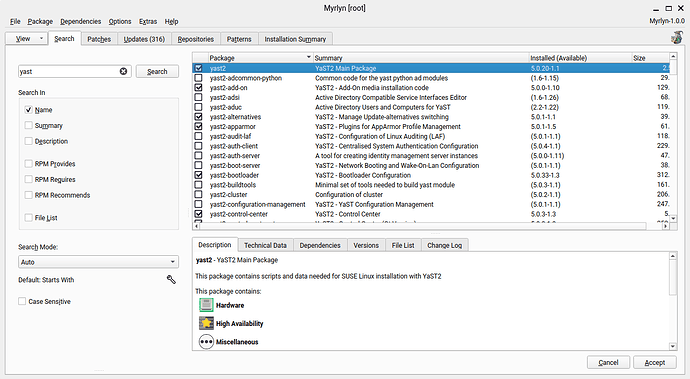Image resolution: width=690 pixels, height=379 pixels.
Task: Open the Change Log tab
Action: 444,245
